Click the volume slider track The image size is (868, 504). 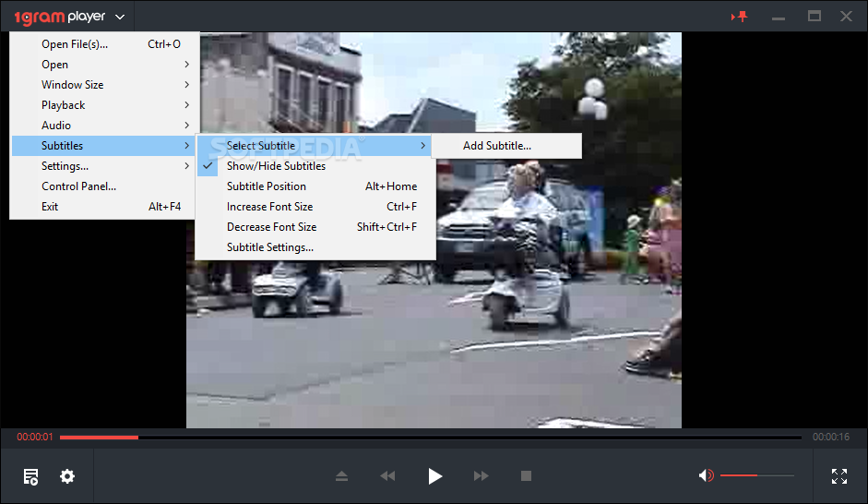click(x=756, y=475)
